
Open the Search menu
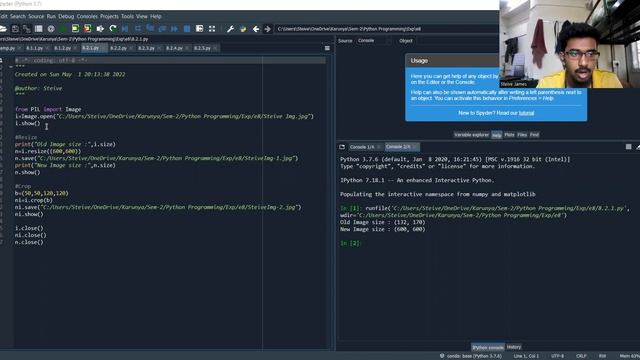[18, 16]
